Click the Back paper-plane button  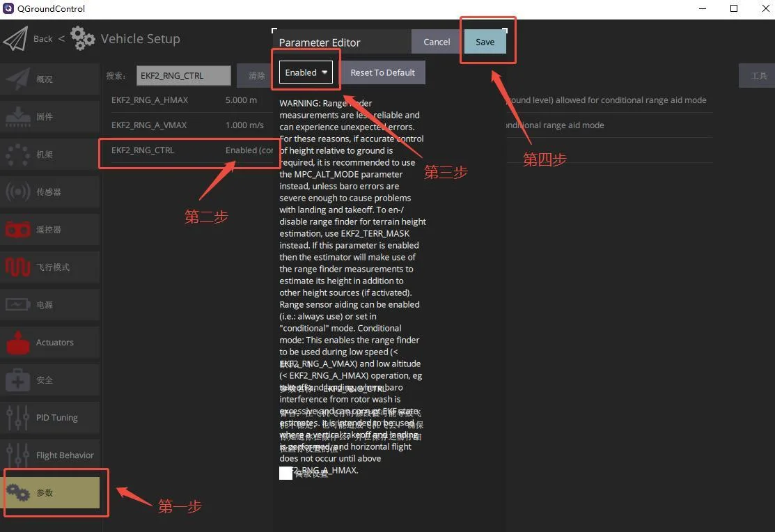click(x=16, y=38)
